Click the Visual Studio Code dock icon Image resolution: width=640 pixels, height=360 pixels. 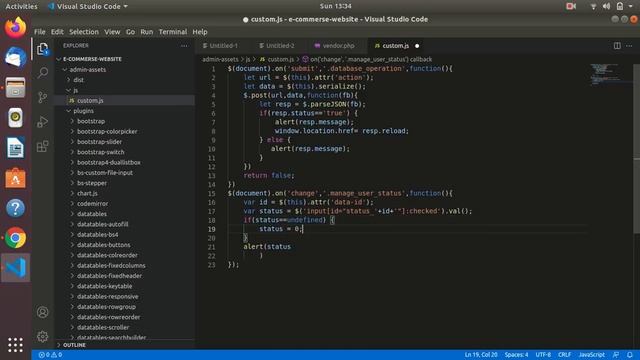[16, 268]
